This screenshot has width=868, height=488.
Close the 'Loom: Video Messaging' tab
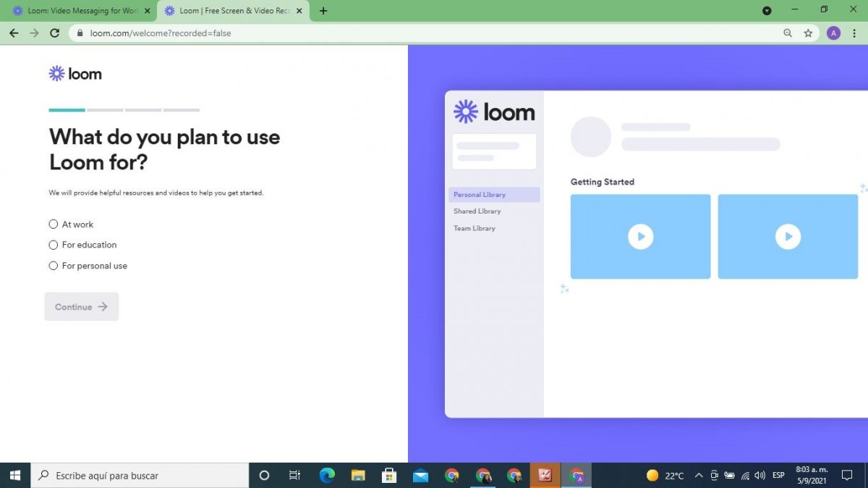point(148,11)
